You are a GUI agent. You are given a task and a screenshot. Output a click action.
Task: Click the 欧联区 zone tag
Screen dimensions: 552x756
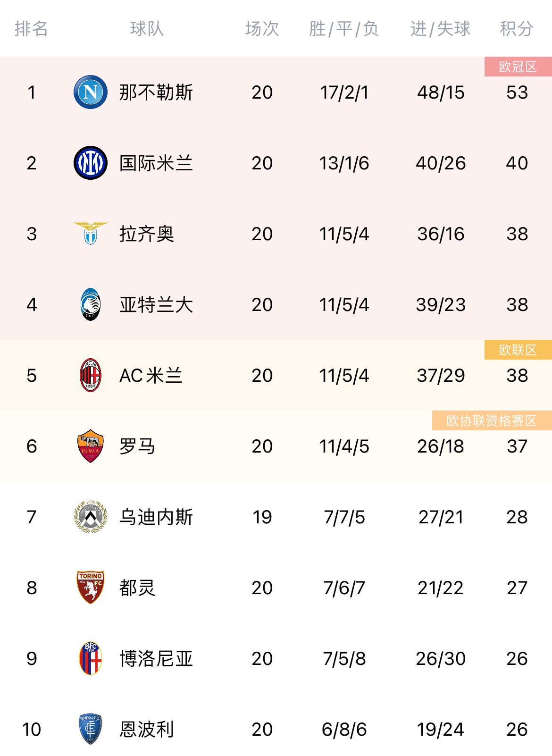click(518, 350)
